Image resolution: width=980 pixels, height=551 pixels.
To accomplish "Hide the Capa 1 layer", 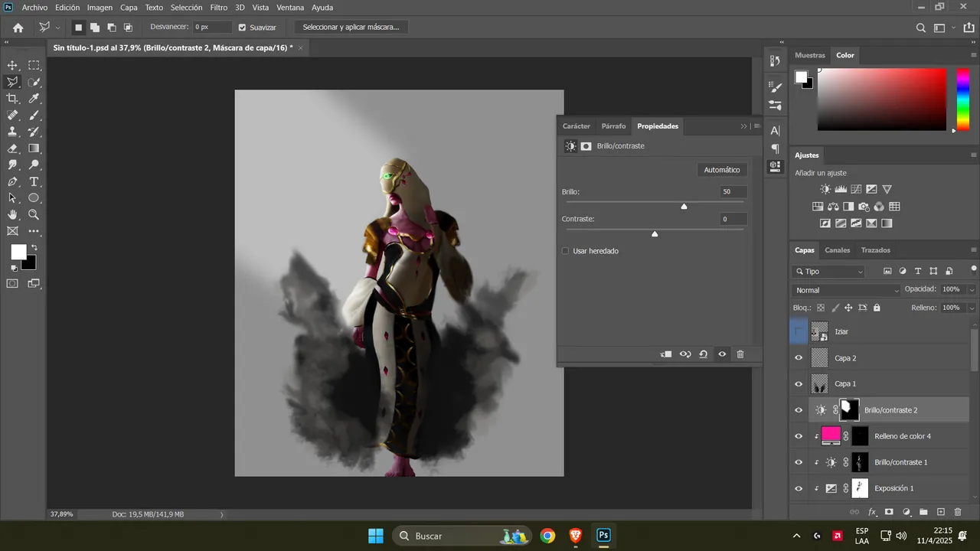I will click(x=799, y=384).
